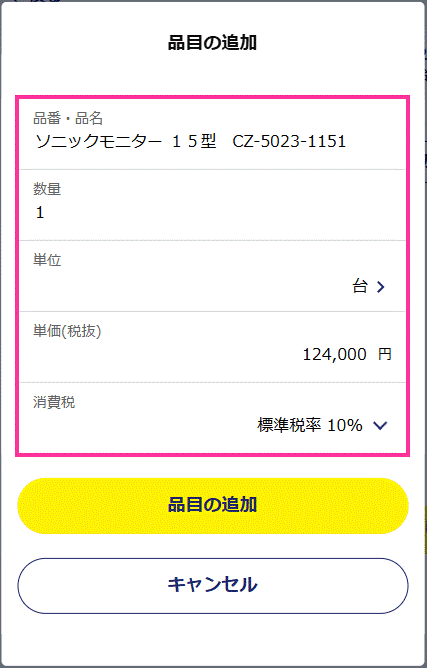Click the 品番・品名 field label
The height and width of the screenshot is (668, 427).
pyautogui.click(x=68, y=118)
